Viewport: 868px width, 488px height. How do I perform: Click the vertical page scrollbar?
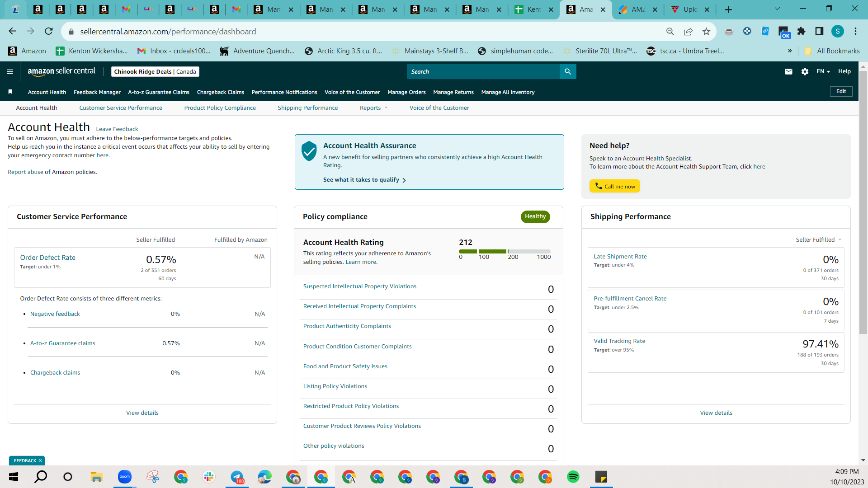863,203
